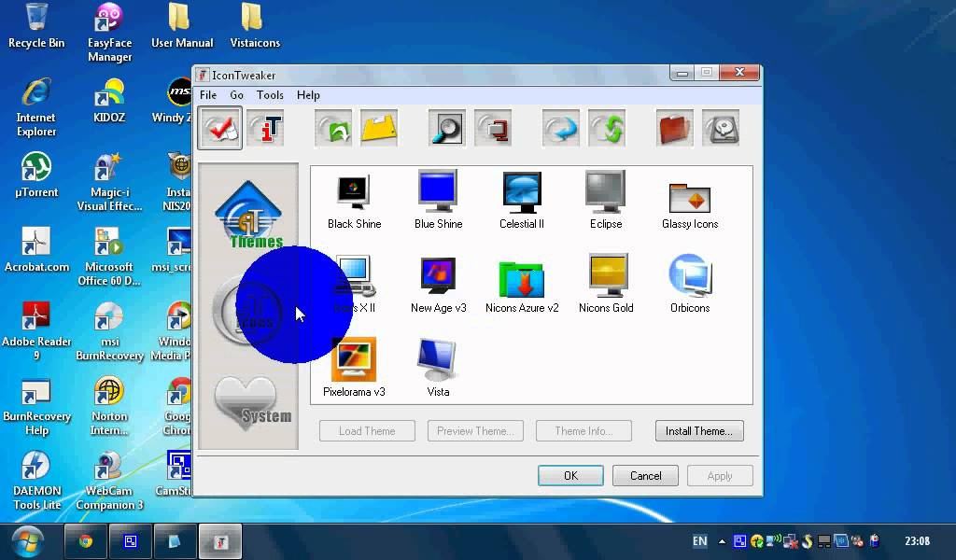Select the Blue Shine theme
The image size is (956, 560).
pos(438,201)
